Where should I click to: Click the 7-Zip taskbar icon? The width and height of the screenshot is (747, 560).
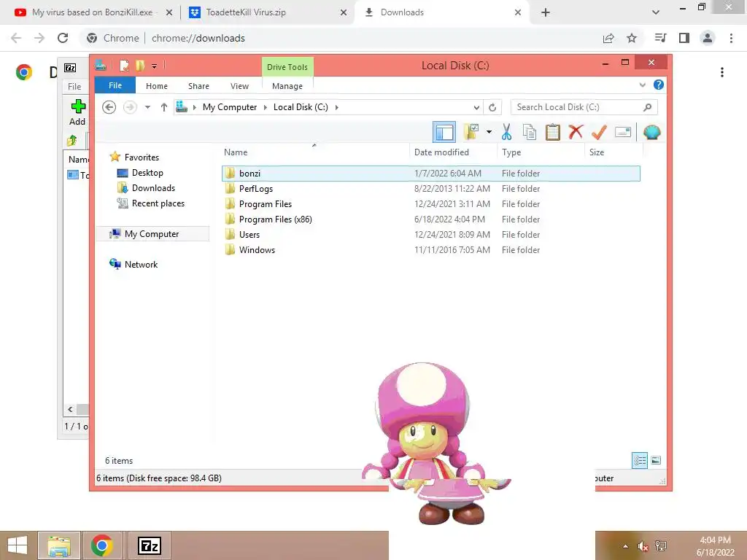pyautogui.click(x=149, y=545)
